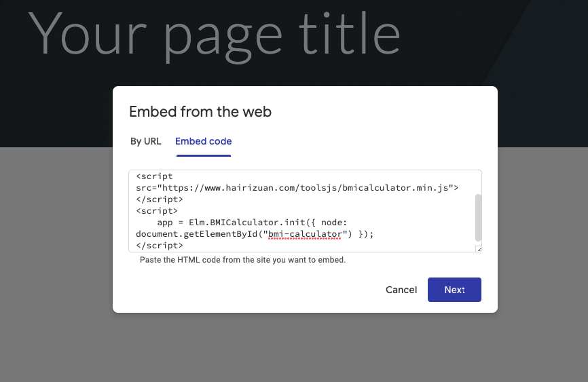
Task: Click the "Your page title" heading
Action: click(215, 35)
